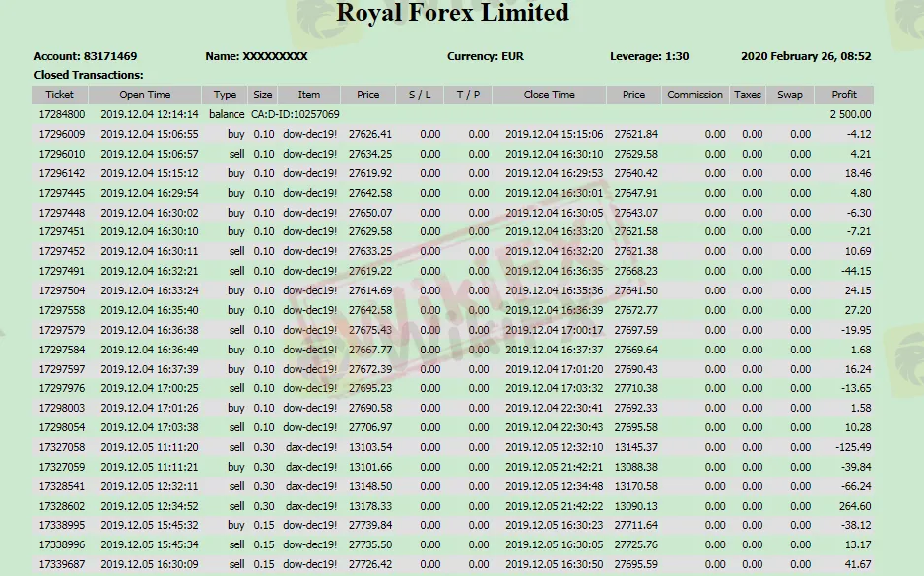
Task: Click the profit value 41.67
Action: tap(857, 564)
